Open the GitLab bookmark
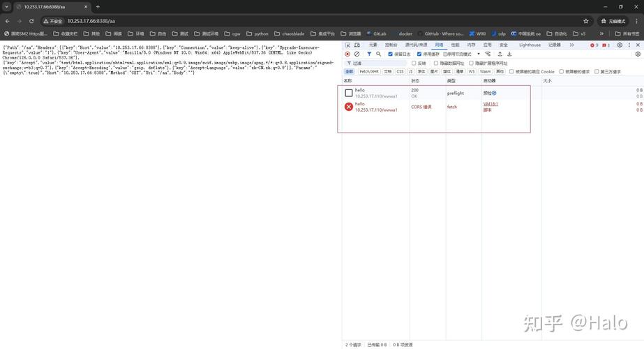 pos(376,34)
